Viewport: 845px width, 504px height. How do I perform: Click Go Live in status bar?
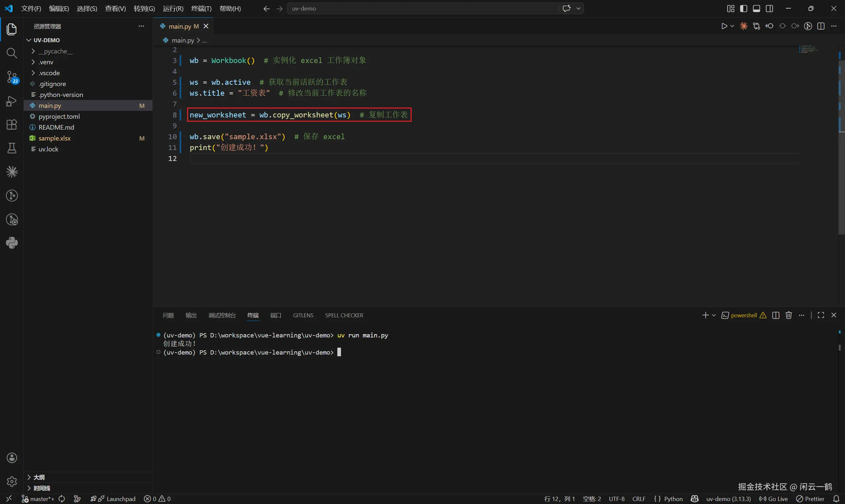[773, 499]
